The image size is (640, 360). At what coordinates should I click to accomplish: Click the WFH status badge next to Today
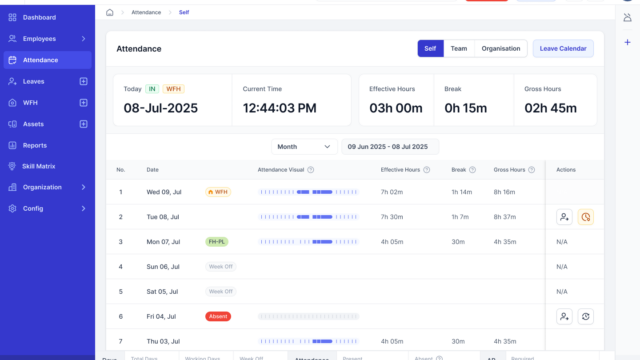point(173,89)
